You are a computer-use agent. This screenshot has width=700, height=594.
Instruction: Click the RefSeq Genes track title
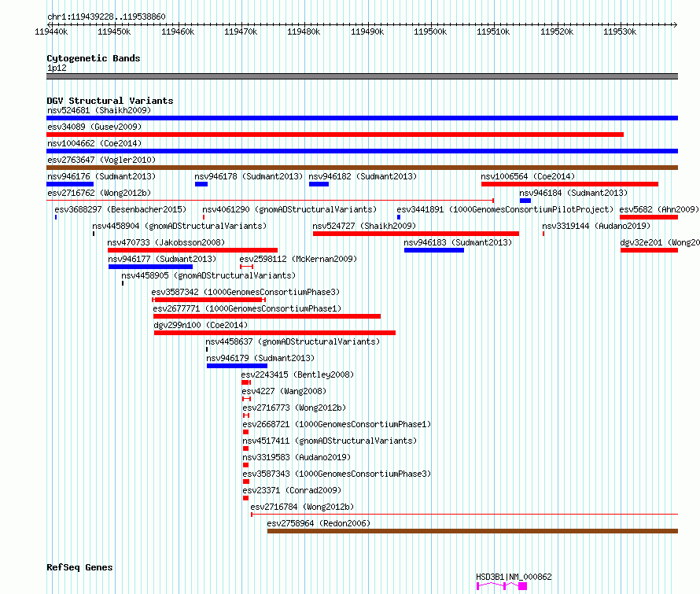(79, 567)
